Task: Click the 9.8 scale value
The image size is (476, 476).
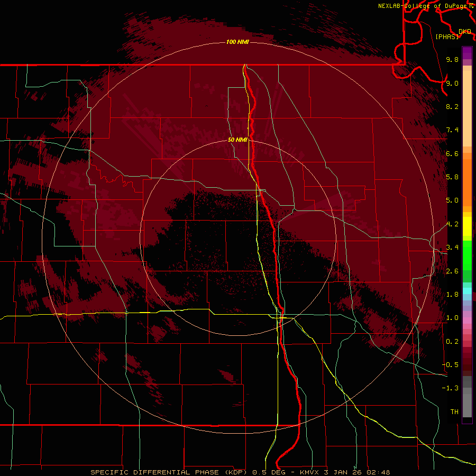Action: [x=452, y=59]
